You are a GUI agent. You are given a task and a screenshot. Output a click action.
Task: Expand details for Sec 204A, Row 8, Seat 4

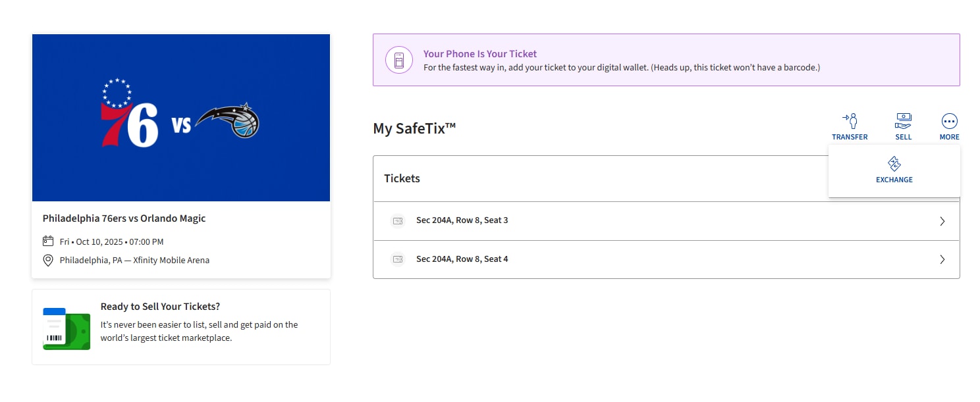point(942,259)
